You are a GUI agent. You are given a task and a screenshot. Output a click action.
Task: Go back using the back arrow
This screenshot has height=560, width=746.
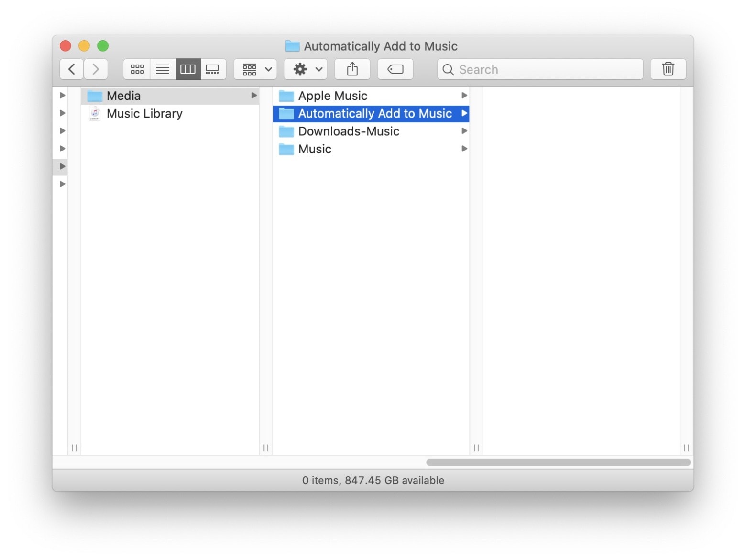coord(71,69)
